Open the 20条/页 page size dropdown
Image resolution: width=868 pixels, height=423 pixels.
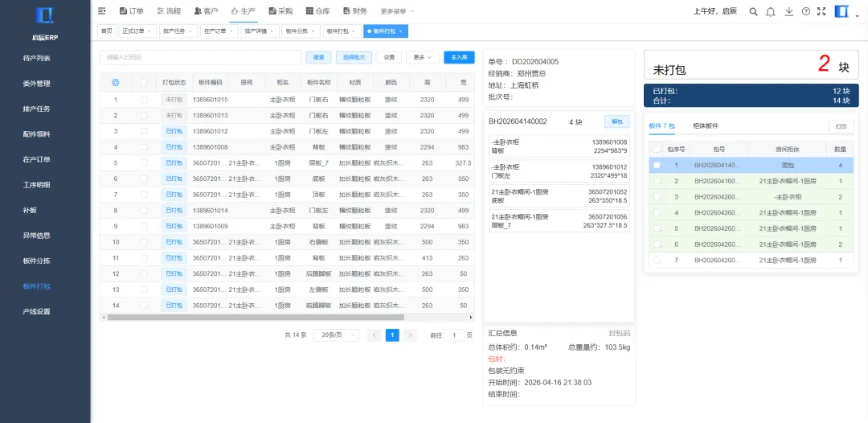point(335,335)
